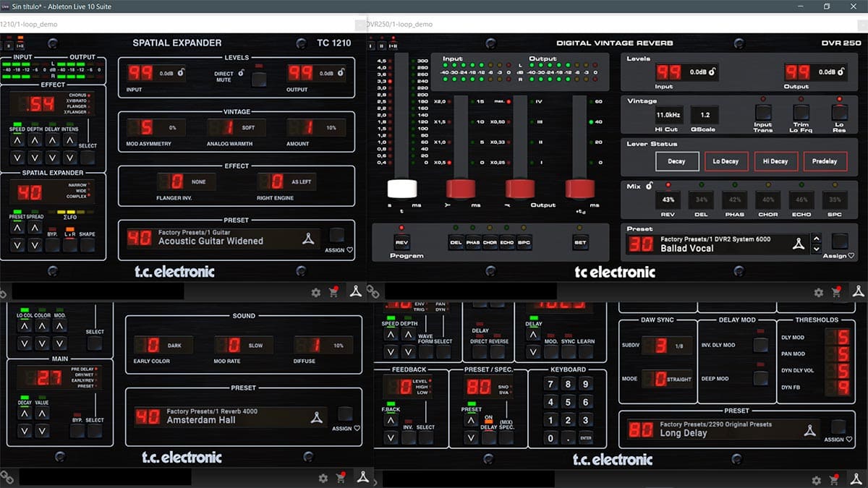This screenshot has width=868, height=488.
Task: Toggle lock icon next to DVR 250 Input level
Action: 712,71
